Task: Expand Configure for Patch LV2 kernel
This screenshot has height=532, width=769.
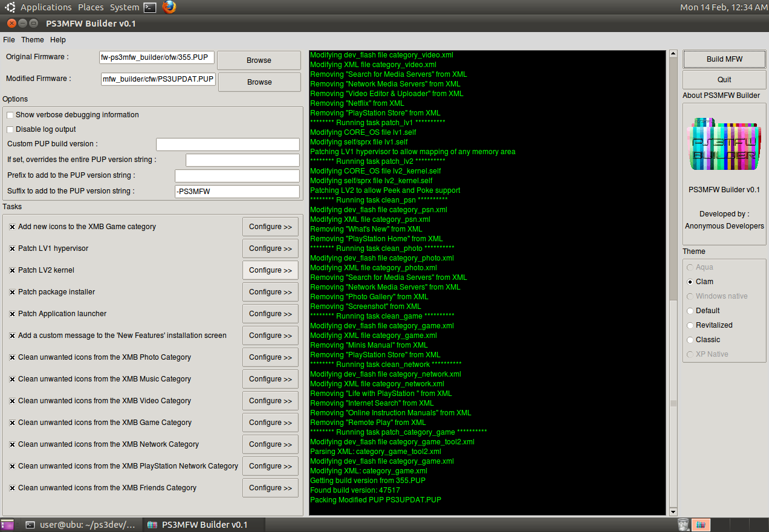Action: point(270,270)
